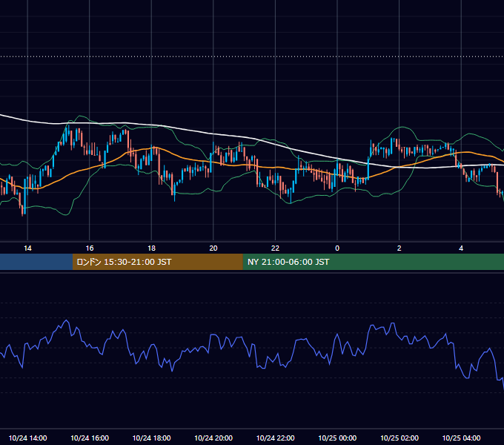Click the 10/24 20:00 date label

click(213, 438)
